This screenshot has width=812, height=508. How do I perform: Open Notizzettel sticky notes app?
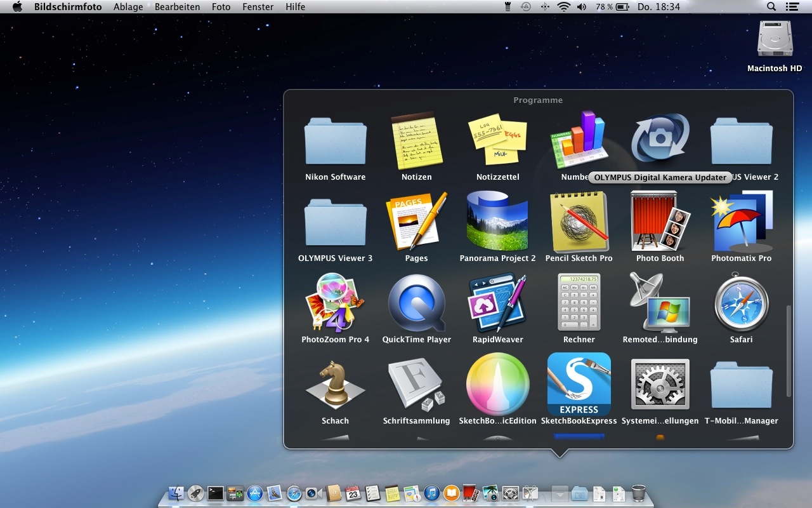point(498,140)
